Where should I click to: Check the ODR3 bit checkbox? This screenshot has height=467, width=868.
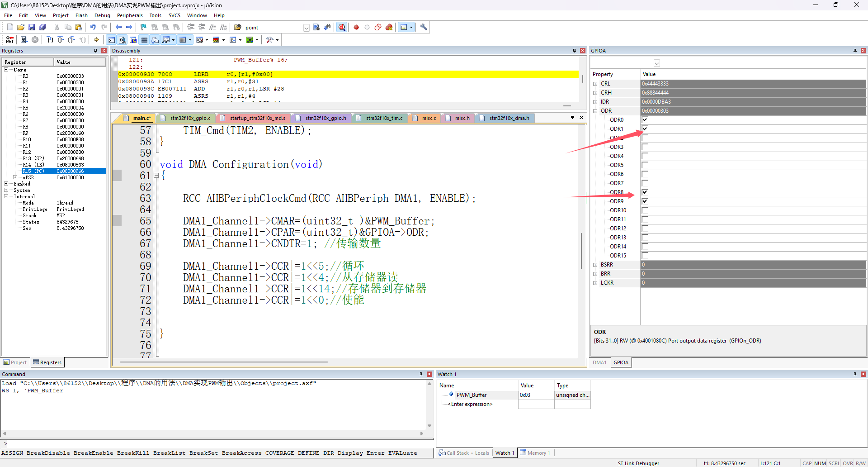645,147
